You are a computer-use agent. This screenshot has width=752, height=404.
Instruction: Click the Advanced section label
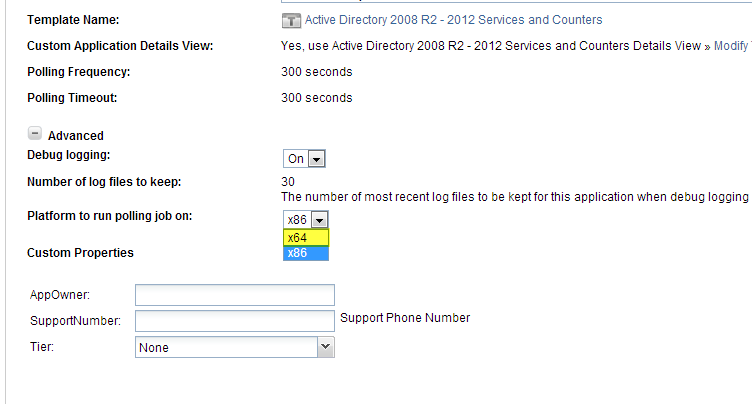click(x=76, y=136)
